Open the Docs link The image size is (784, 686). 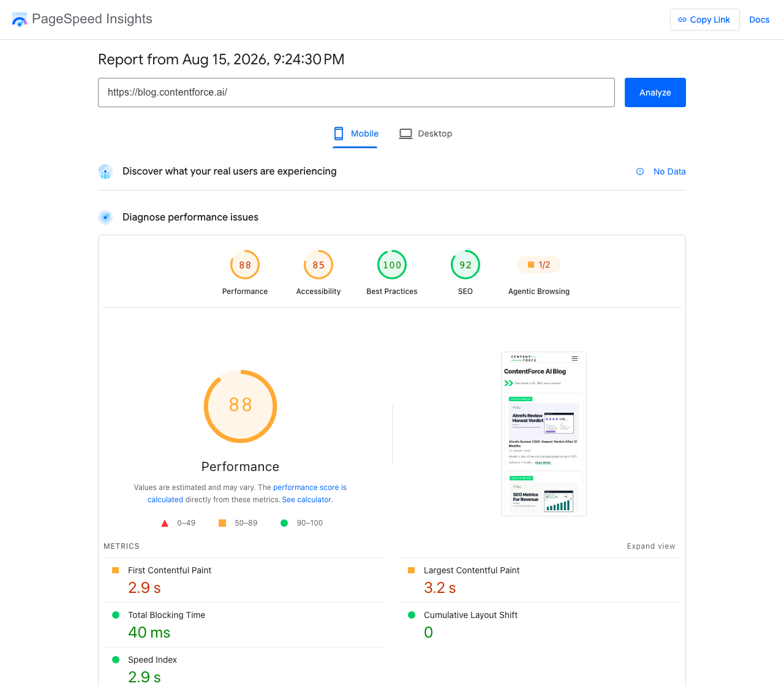759,20
